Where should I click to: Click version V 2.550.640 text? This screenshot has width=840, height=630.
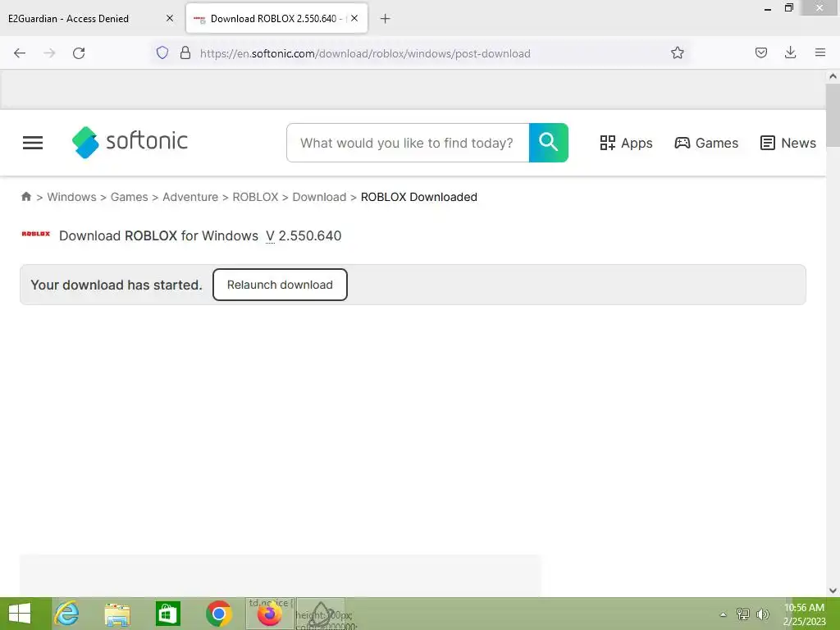pos(304,235)
